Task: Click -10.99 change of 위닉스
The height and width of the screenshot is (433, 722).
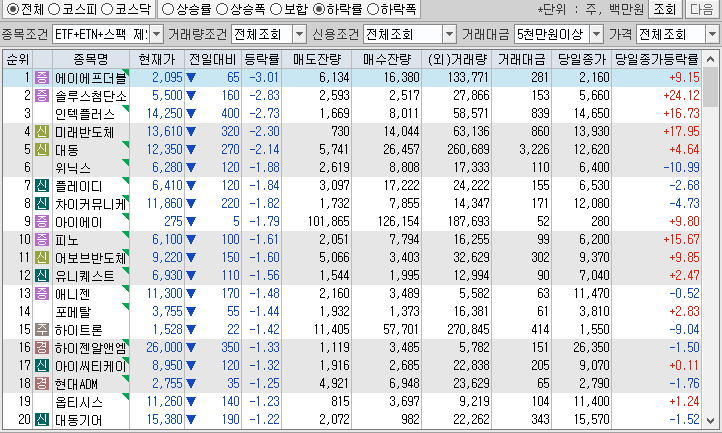Action: coord(681,167)
